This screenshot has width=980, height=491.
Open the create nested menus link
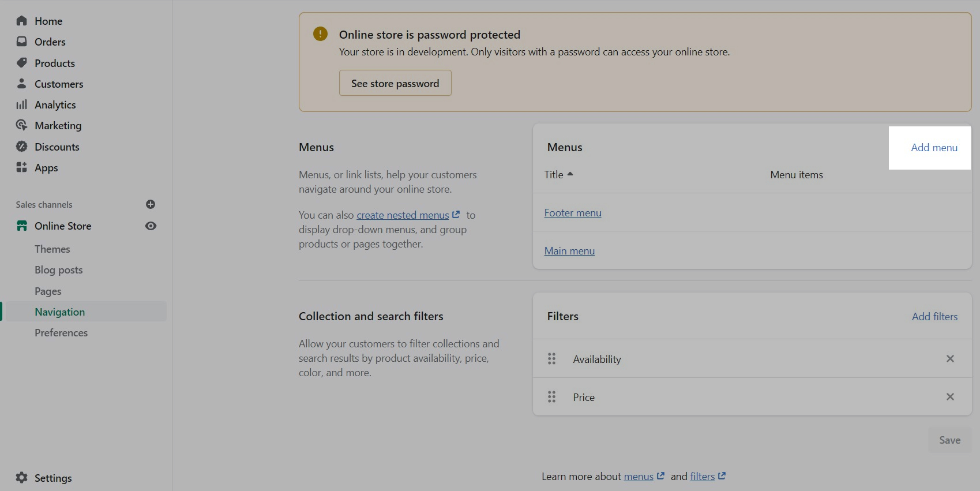(x=403, y=215)
